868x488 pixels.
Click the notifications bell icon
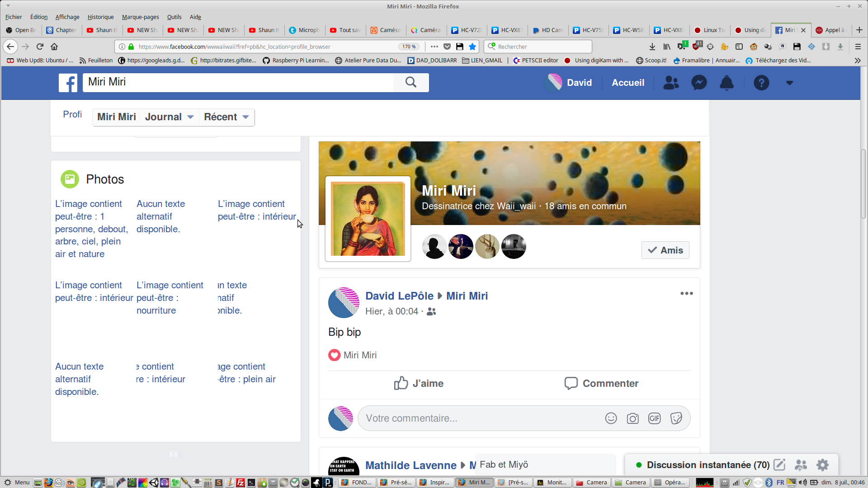point(726,83)
